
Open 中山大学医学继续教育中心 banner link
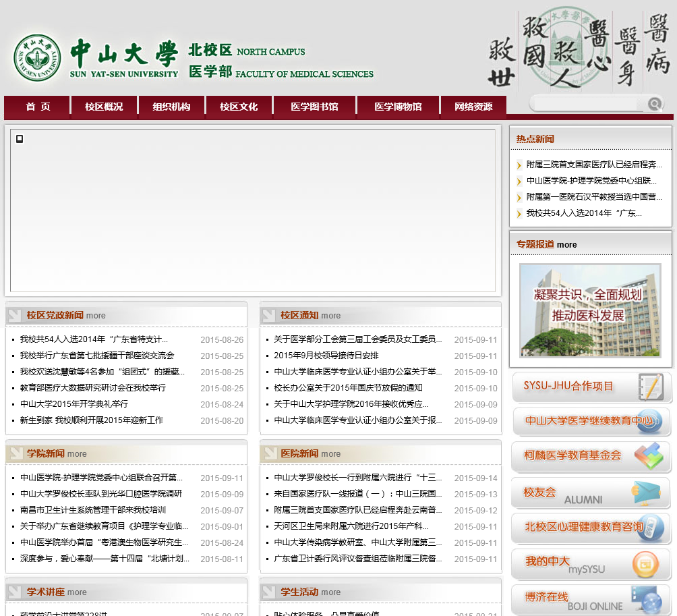(591, 422)
